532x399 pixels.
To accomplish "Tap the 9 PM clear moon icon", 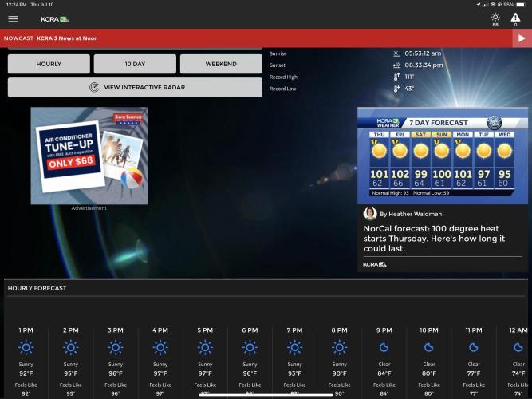I will point(384,347).
